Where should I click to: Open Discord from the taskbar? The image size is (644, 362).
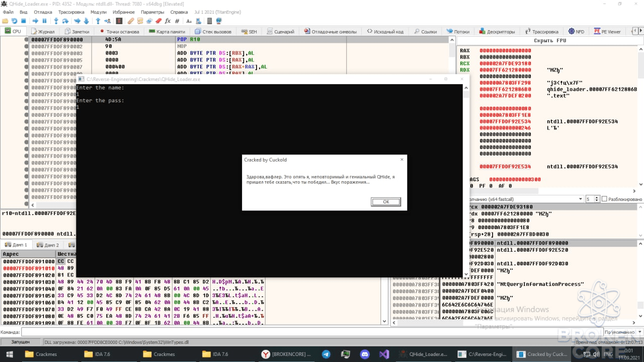[365, 354]
